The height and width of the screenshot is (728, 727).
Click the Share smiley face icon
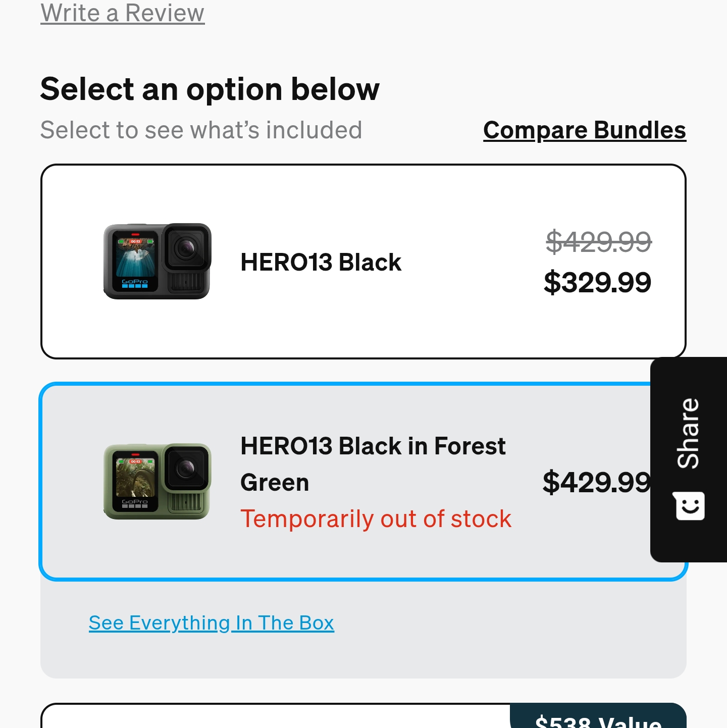689,505
